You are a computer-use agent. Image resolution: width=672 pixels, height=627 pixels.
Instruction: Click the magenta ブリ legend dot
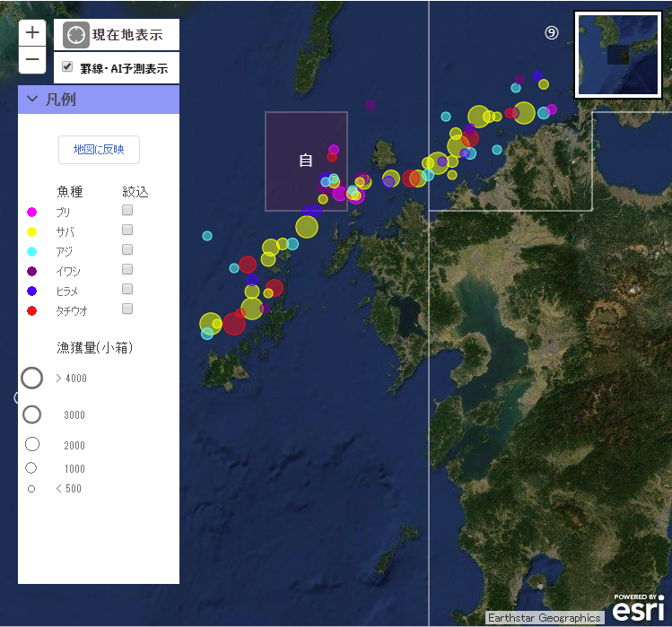32,212
